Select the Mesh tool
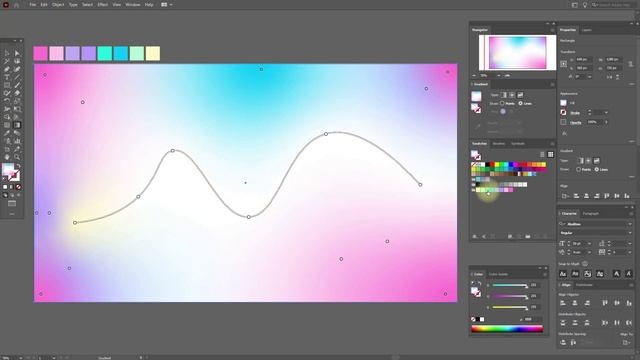 click(x=7, y=125)
